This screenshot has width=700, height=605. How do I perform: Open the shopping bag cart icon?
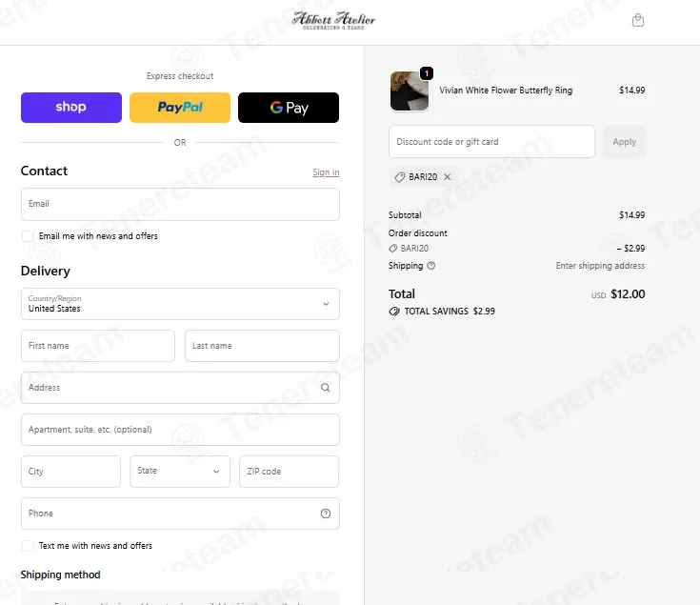638,20
